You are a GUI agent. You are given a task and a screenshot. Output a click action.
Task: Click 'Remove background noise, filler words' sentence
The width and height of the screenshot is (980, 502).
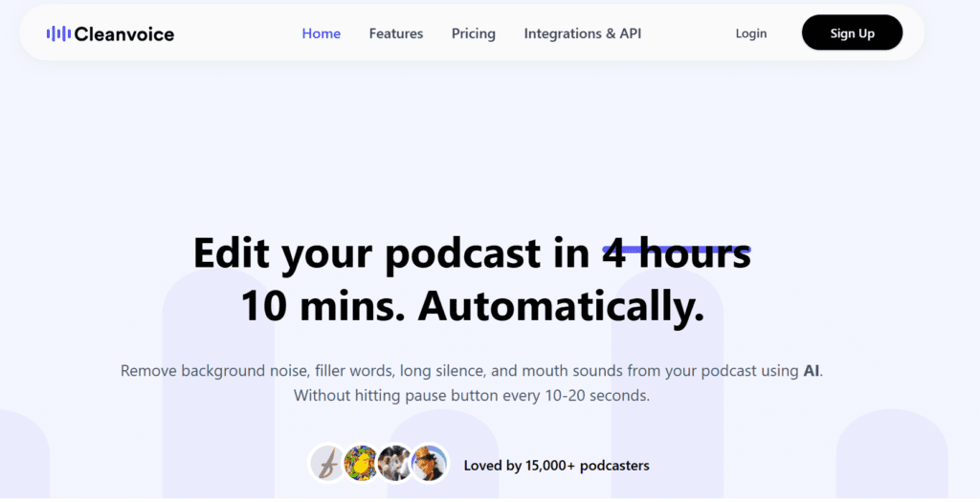pyautogui.click(x=472, y=371)
